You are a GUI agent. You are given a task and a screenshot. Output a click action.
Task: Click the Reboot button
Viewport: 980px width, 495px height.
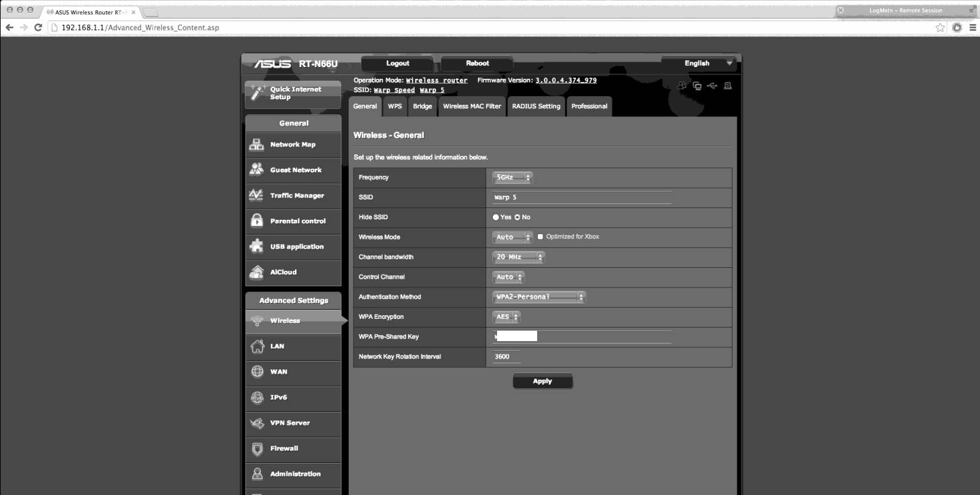477,63
